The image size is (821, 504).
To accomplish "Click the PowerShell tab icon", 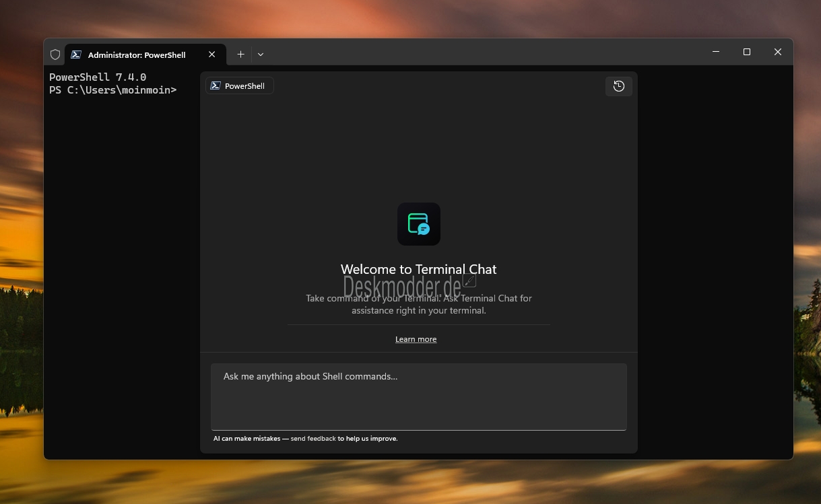I will pyautogui.click(x=77, y=55).
